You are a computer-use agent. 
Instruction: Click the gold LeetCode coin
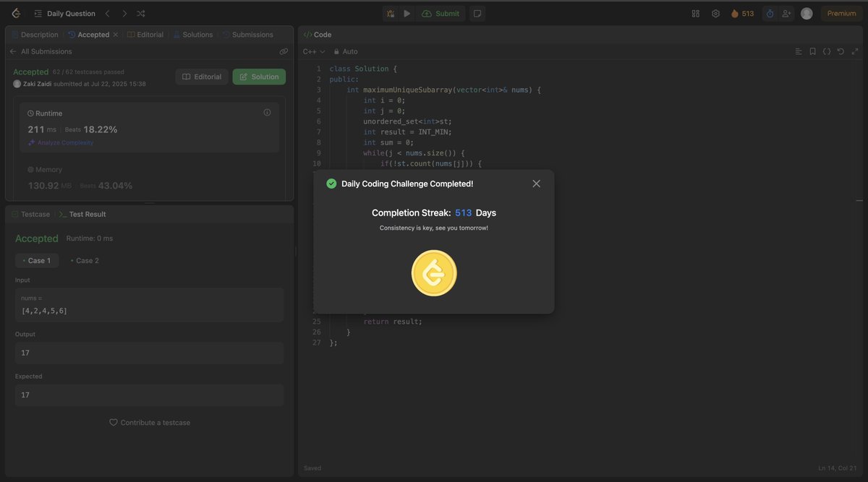(x=434, y=273)
